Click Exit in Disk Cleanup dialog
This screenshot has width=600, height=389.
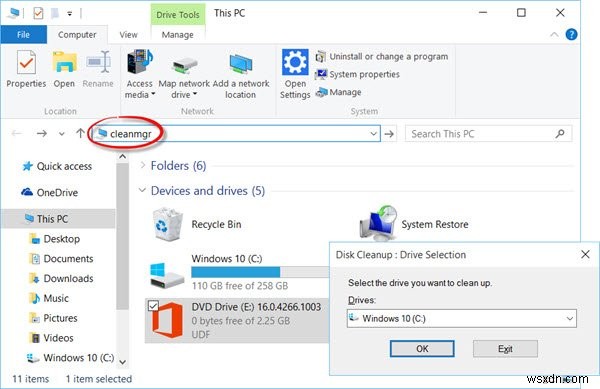pos(505,349)
